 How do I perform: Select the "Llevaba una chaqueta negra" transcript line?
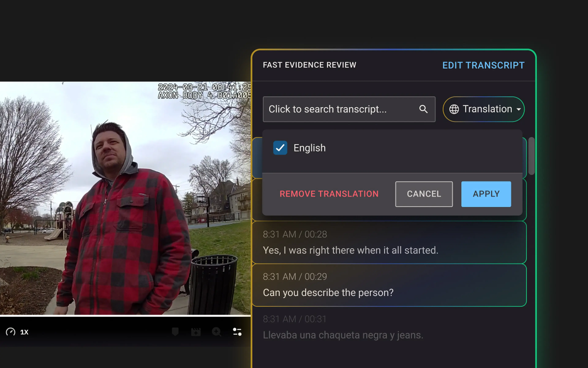tap(343, 335)
